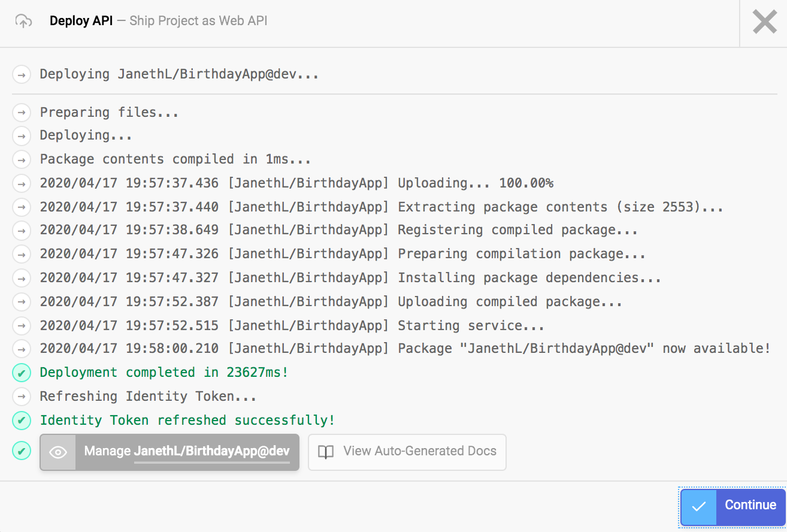The image size is (787, 532).
Task: Click arrow icon beside Extracting package contents
Action: [x=22, y=207]
